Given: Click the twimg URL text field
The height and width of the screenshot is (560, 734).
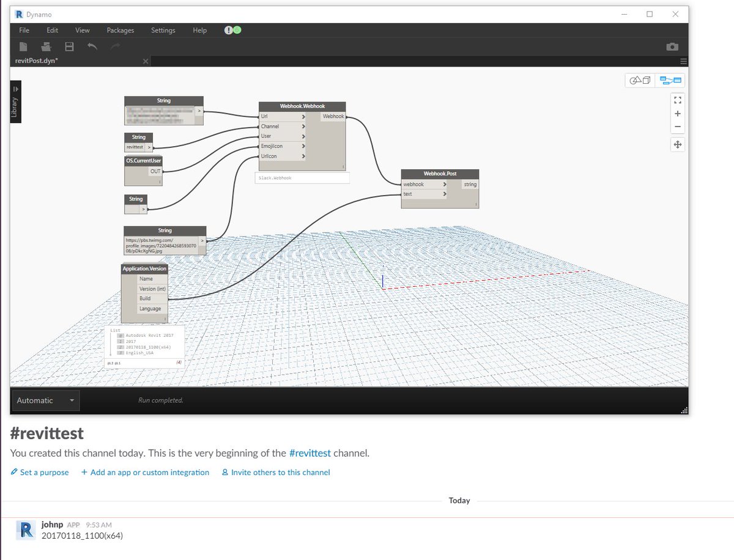Looking at the screenshot, I should (x=161, y=245).
